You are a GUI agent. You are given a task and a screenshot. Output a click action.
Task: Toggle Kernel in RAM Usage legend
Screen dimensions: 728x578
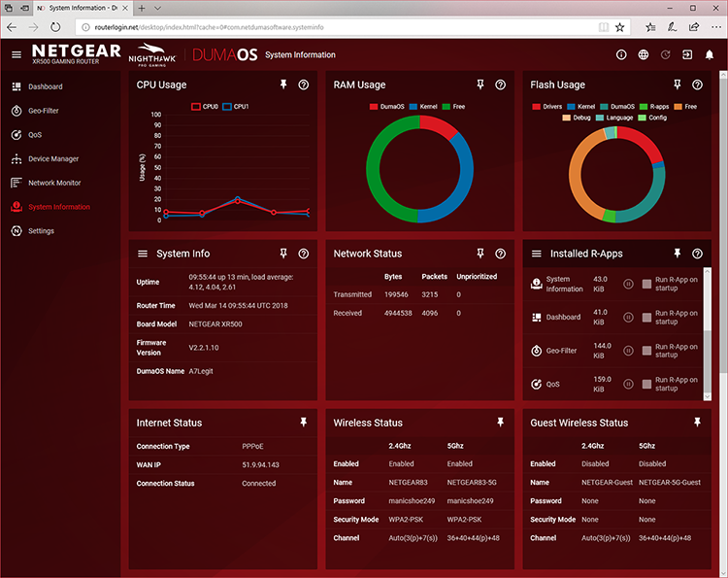point(423,107)
